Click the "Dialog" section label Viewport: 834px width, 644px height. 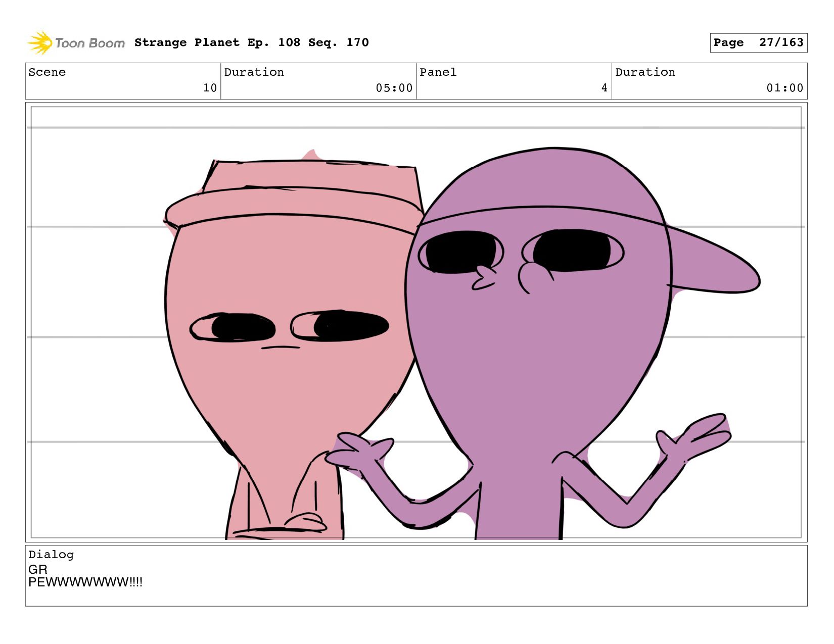pos(51,555)
